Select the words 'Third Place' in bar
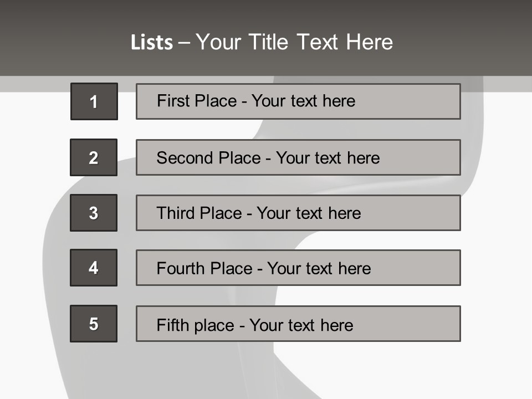532x399 pixels. click(x=199, y=213)
